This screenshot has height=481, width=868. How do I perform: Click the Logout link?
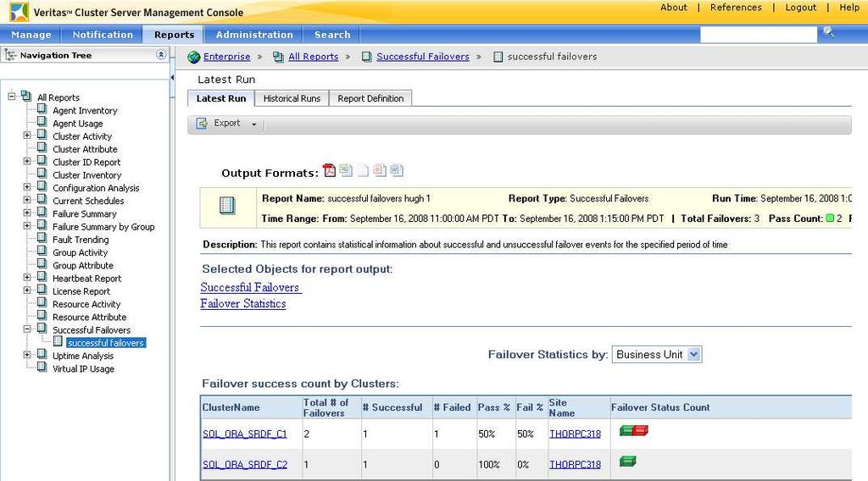(800, 7)
